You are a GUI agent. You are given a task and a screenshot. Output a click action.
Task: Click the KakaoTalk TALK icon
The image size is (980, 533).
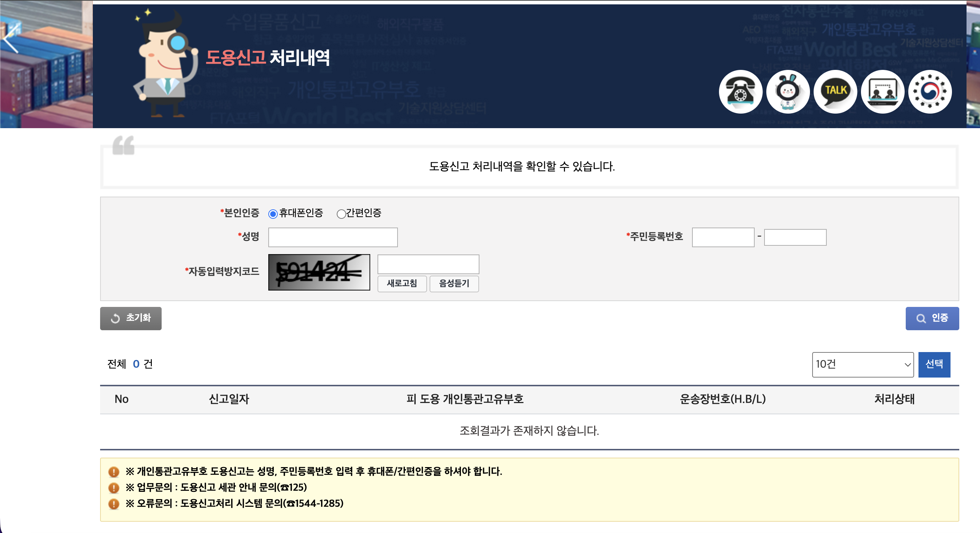pyautogui.click(x=835, y=92)
